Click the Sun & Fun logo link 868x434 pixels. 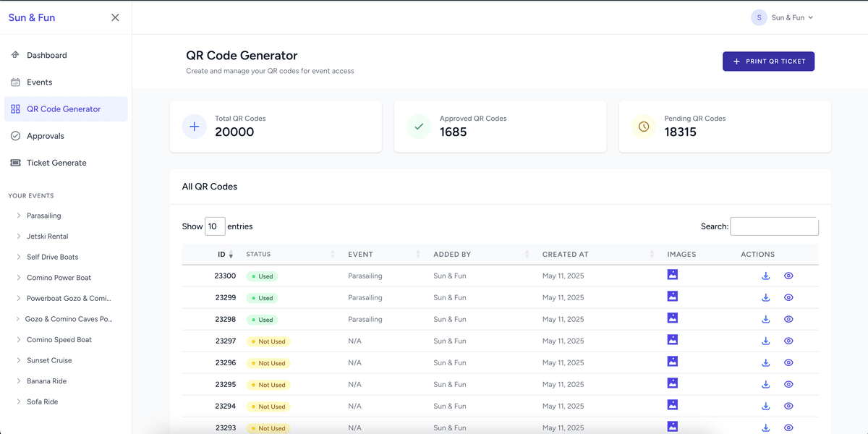(32, 17)
